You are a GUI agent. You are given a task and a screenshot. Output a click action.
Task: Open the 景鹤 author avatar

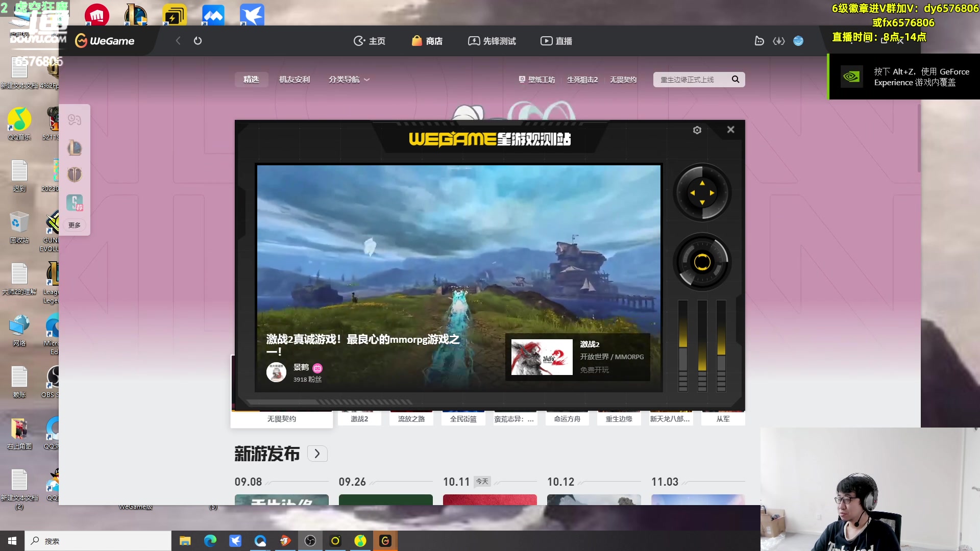coord(277,372)
